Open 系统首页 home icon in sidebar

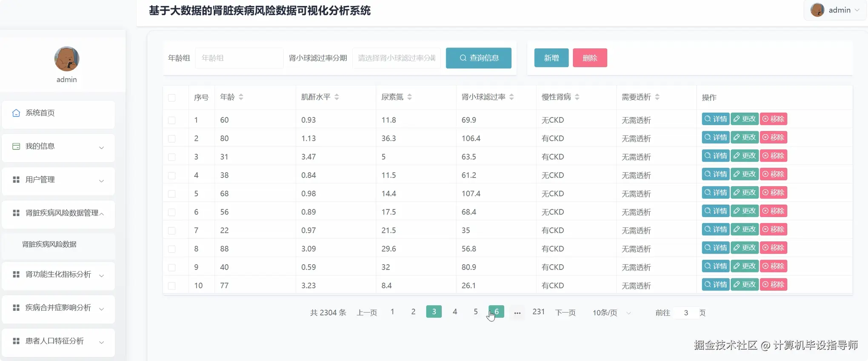16,113
